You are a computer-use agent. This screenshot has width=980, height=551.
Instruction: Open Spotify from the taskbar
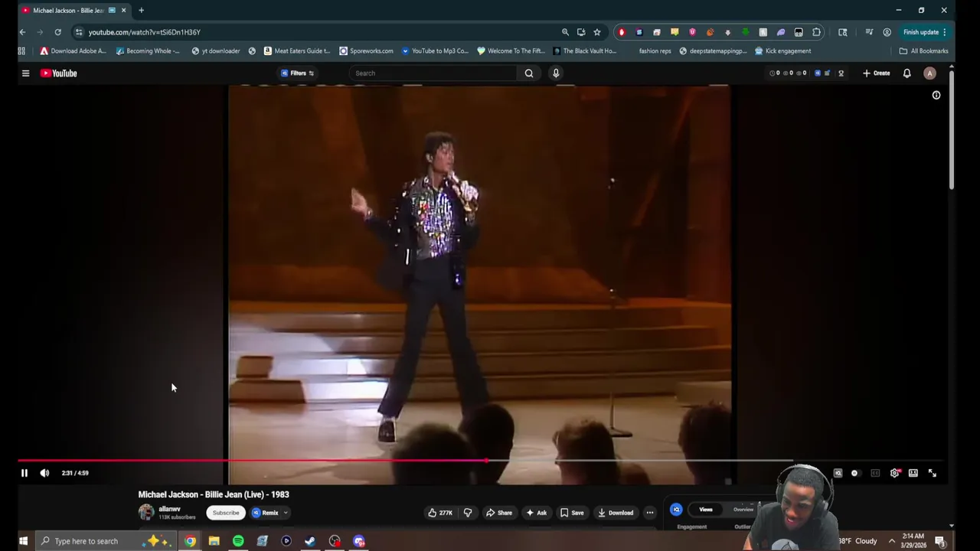pos(238,541)
